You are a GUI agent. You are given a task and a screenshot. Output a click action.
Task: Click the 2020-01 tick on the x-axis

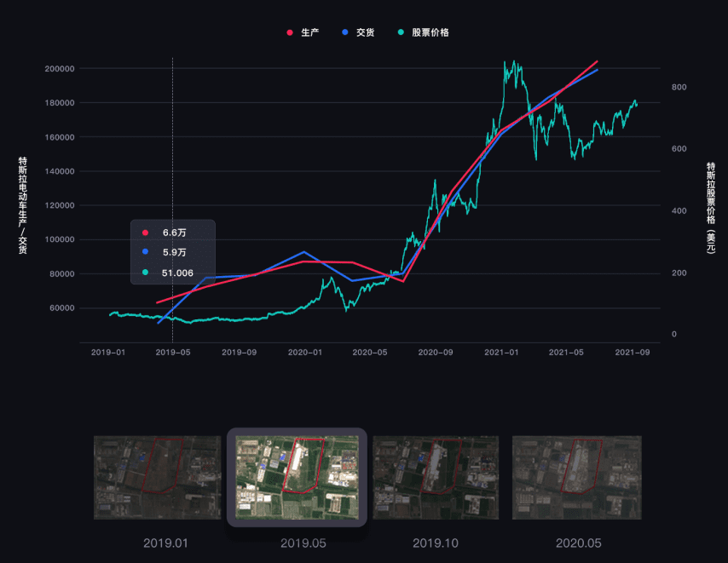pyautogui.click(x=304, y=352)
